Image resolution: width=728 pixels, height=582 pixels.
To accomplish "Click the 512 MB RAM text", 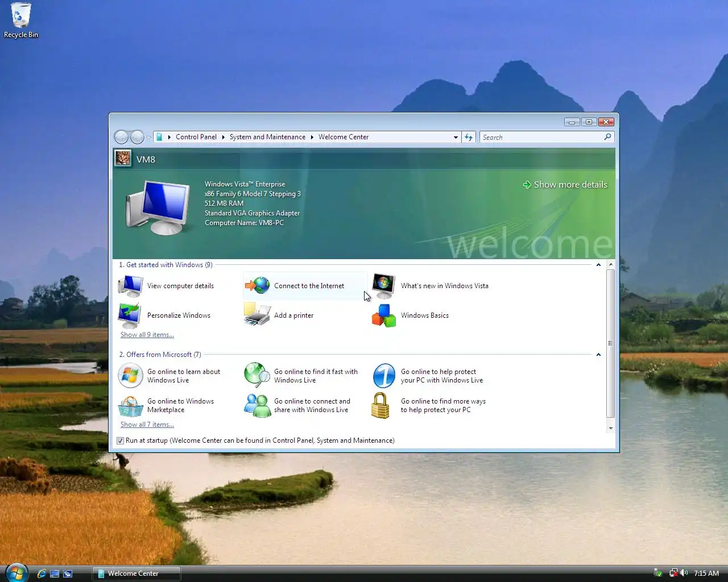I will (x=224, y=203).
